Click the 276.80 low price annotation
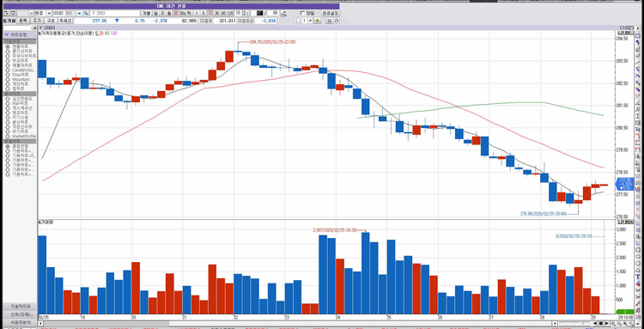 (544, 214)
